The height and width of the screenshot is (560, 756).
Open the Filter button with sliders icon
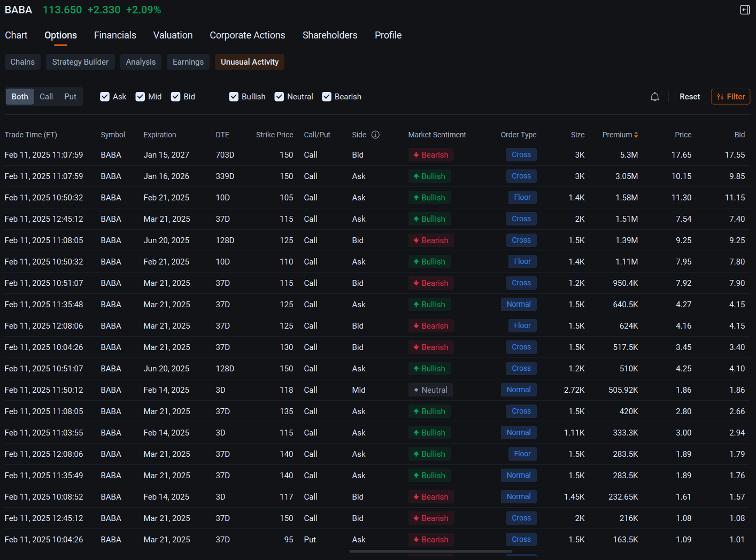(730, 97)
